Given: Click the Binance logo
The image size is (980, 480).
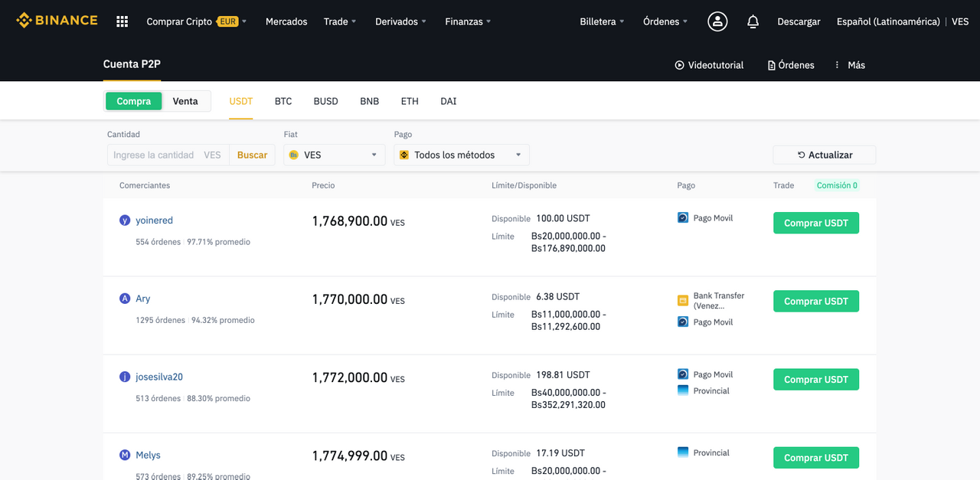Looking at the screenshot, I should point(57,21).
